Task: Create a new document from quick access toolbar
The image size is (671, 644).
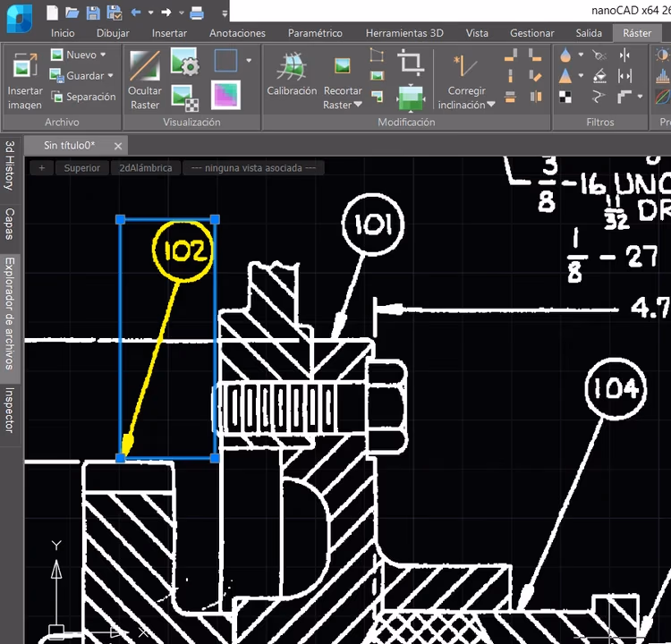Action: click(x=52, y=13)
